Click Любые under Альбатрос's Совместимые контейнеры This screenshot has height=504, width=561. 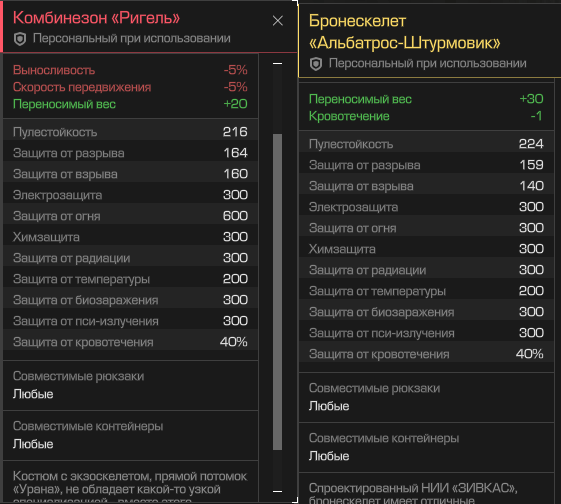[329, 456]
